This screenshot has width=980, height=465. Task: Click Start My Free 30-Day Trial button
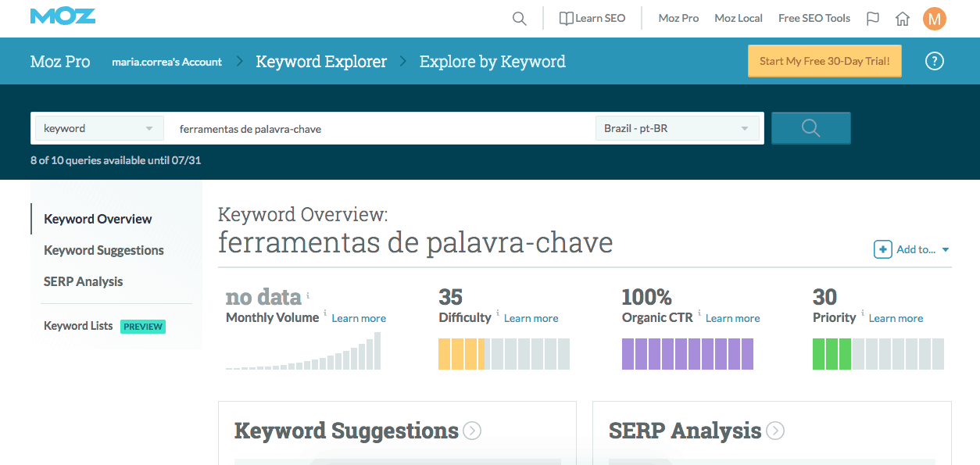[x=824, y=61]
